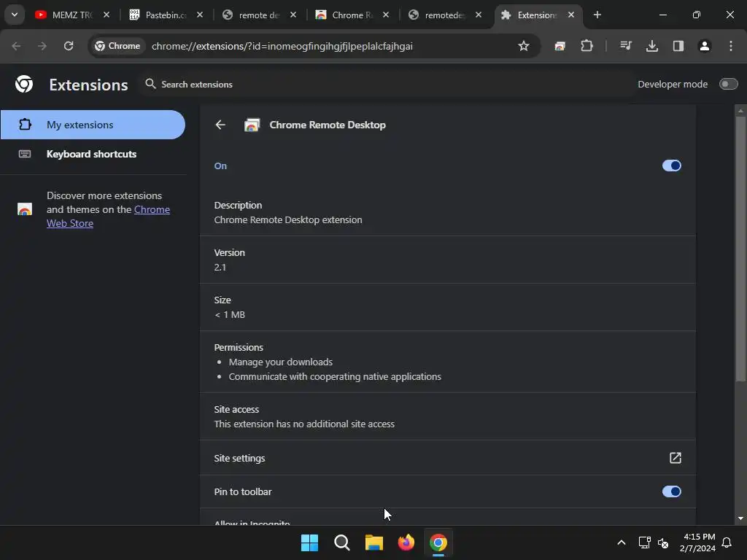Open notification bell in system tray
Image resolution: width=747 pixels, height=560 pixels.
tap(727, 542)
